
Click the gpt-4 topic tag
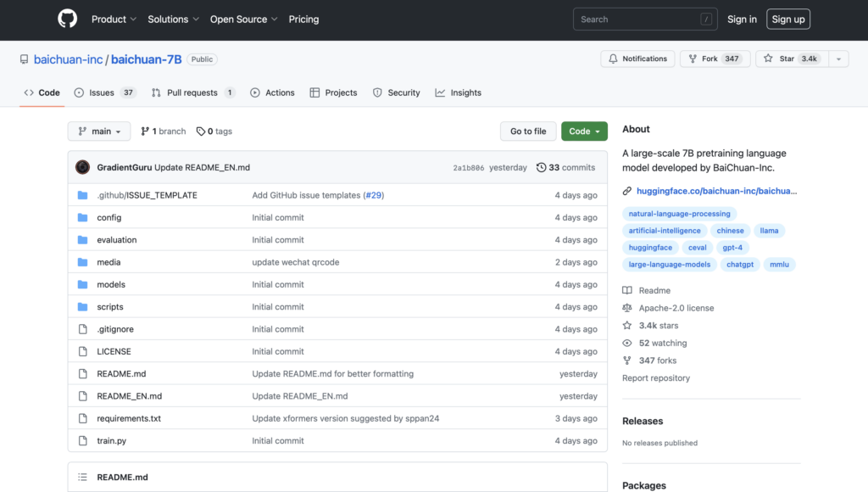pyautogui.click(x=732, y=248)
